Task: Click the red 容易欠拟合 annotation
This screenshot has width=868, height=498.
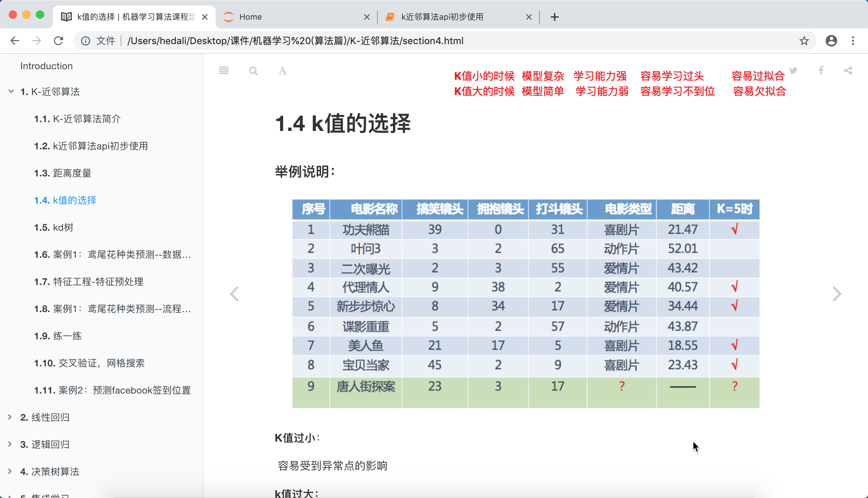Action: coord(759,91)
